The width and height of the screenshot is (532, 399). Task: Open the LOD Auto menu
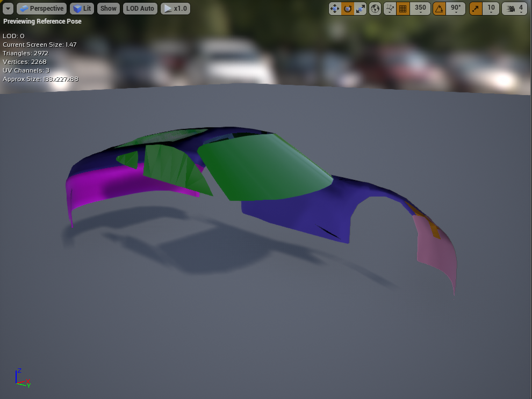140,9
